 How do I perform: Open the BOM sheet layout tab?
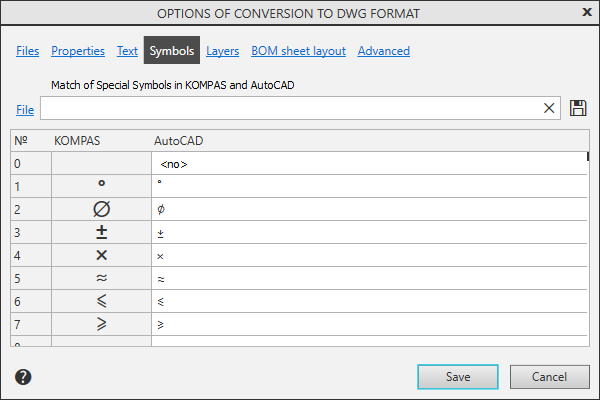[x=298, y=51]
